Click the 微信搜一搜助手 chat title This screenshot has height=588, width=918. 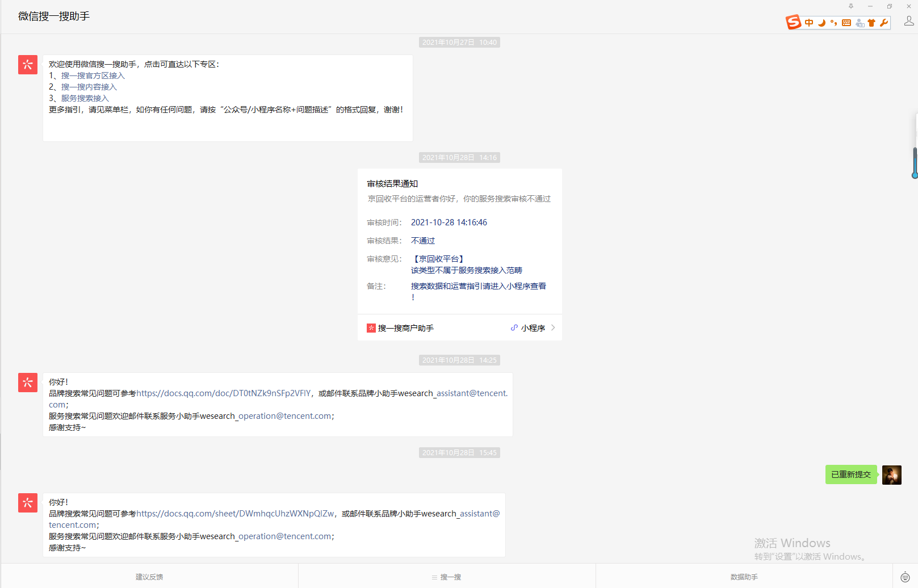[x=54, y=16]
